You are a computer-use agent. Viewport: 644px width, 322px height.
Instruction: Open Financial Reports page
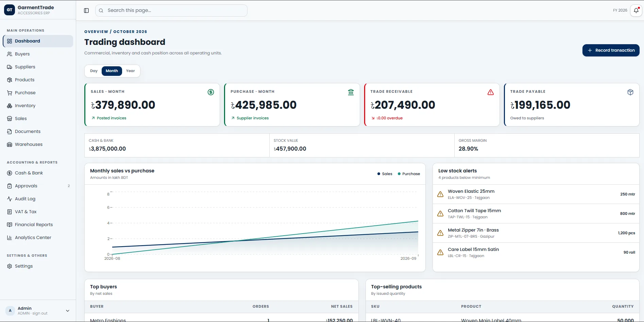(38, 225)
